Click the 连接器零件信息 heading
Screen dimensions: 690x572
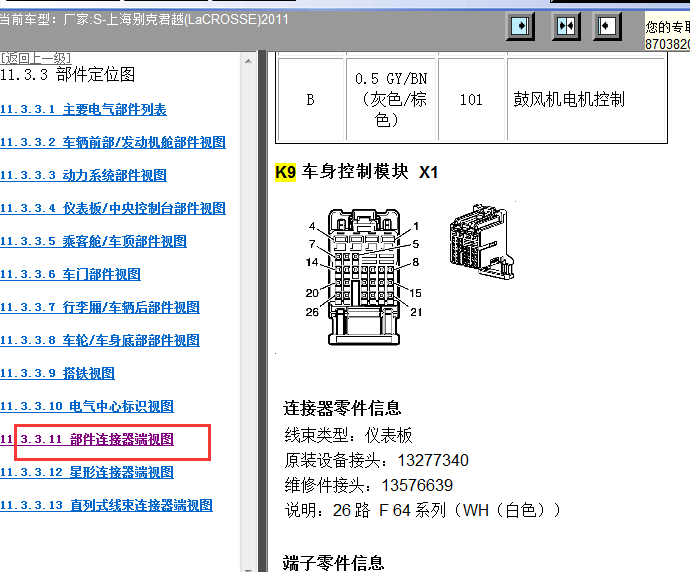click(342, 408)
